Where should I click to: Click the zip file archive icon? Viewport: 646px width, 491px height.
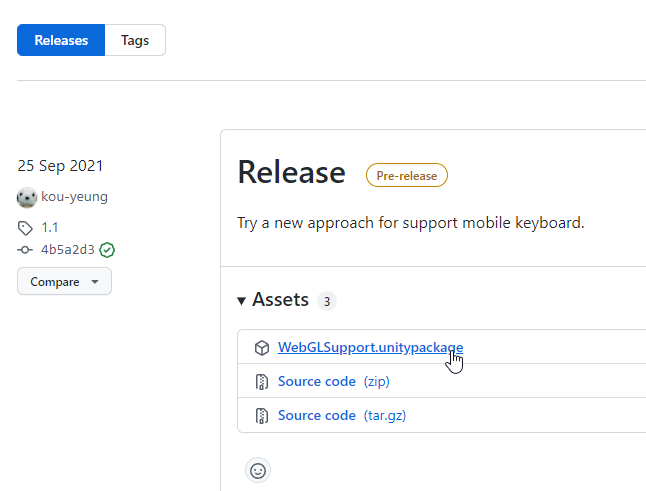262,382
